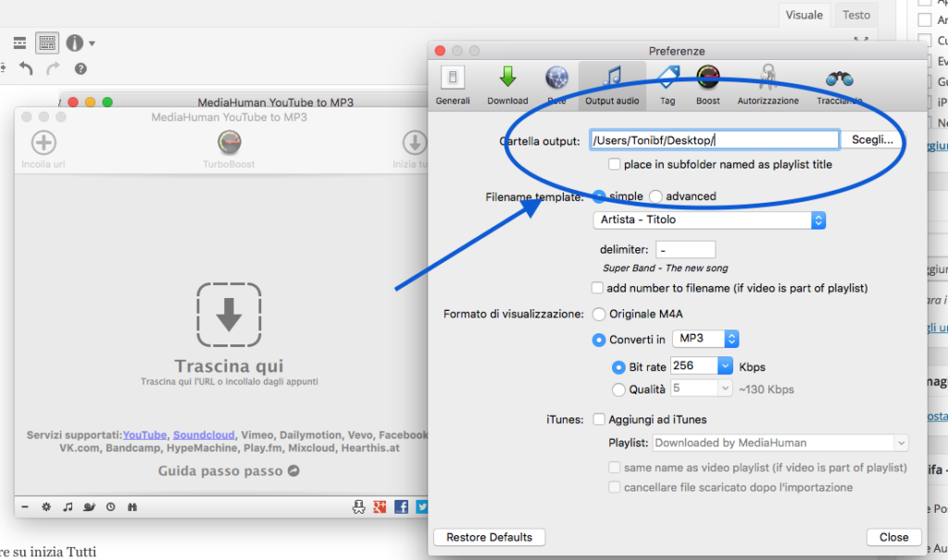Open the Downloaded by MediaHuman playlist dropdown
The height and width of the screenshot is (560, 948).
click(780, 443)
